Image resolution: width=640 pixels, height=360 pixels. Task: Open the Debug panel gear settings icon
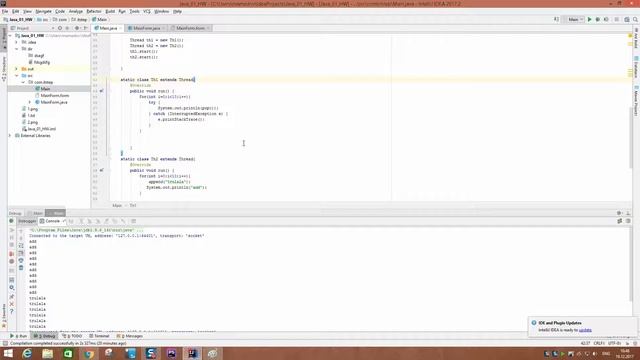tap(619, 213)
